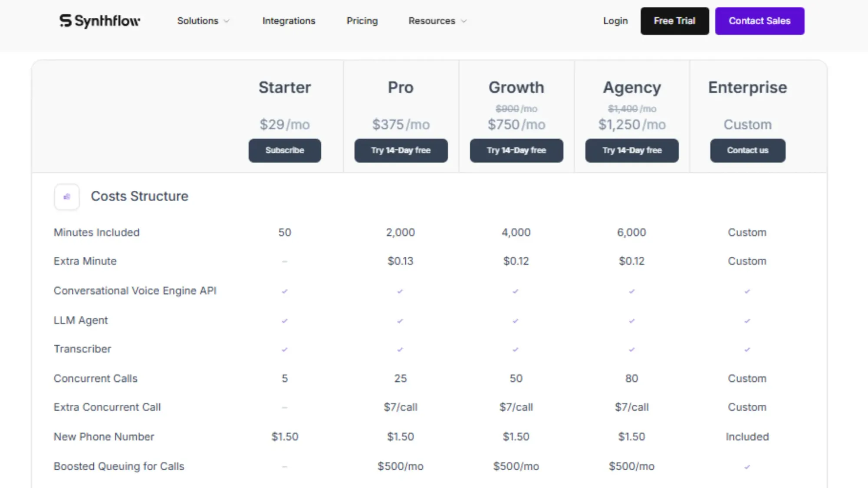Start Pro plan 14-day free trial
This screenshot has height=488, width=868.
point(401,151)
